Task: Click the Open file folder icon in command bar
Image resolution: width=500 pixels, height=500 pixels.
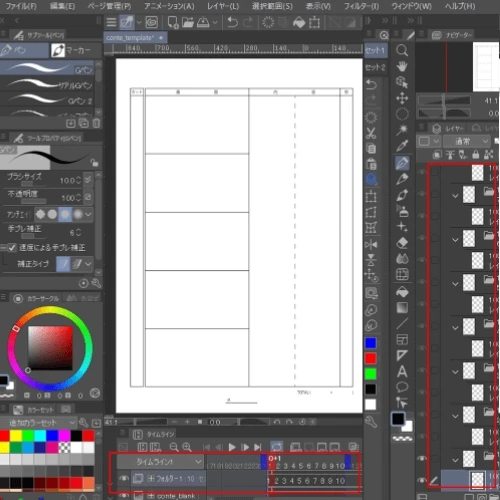Action: [188, 22]
